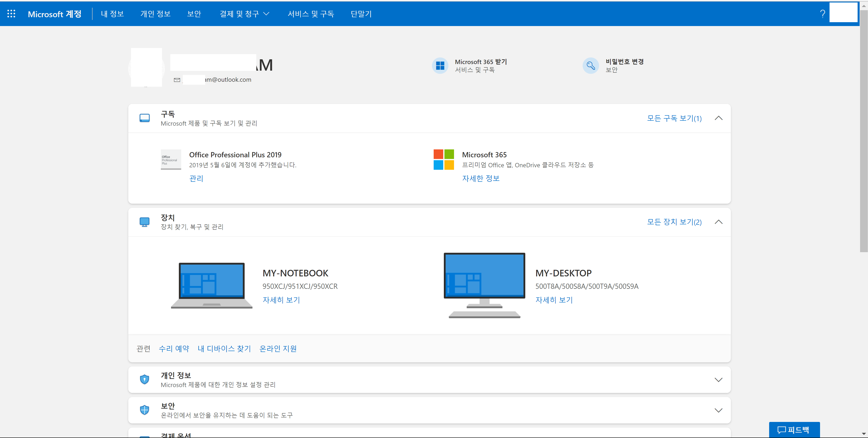
Task: Open the app launcher grid icon
Action: pos(11,14)
